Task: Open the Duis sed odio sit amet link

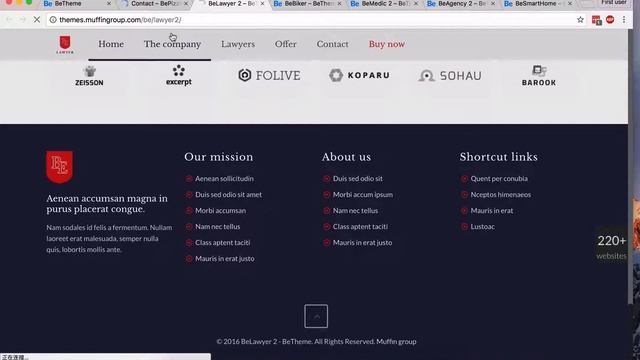Action: [228, 194]
